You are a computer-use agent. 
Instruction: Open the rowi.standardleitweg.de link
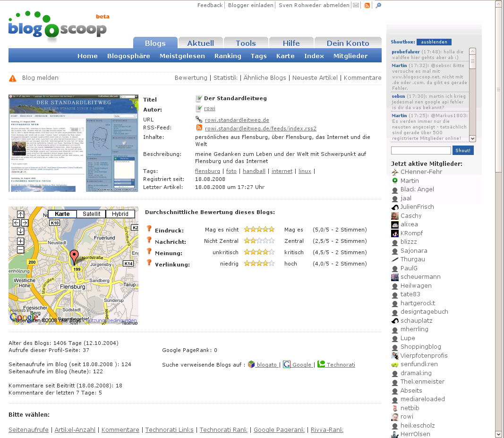pyautogui.click(x=237, y=120)
